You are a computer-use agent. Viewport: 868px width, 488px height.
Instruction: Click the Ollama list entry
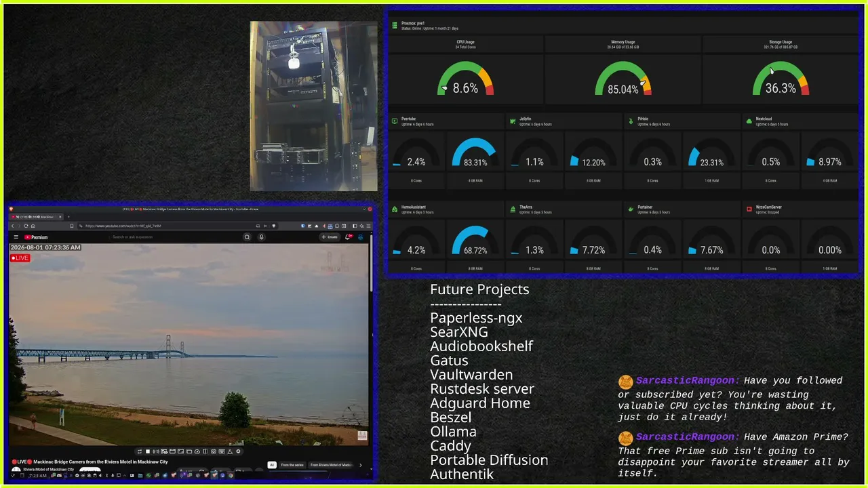(453, 432)
